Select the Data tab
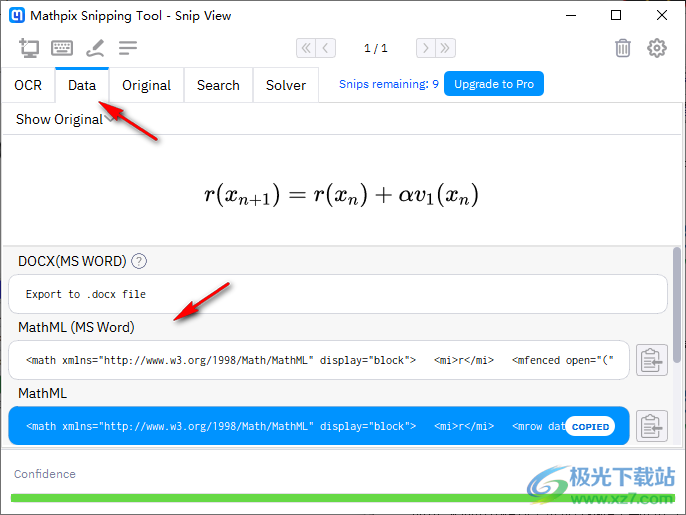 tap(82, 85)
